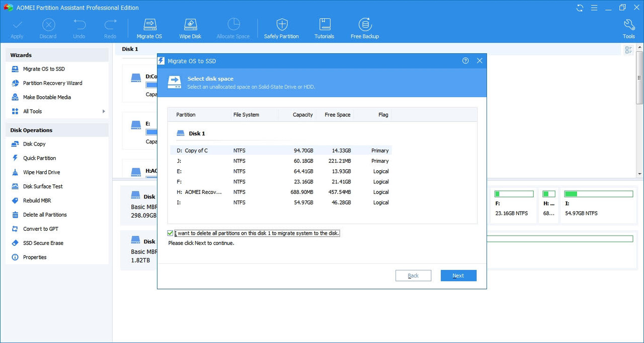Open the Wipe Disk toolbar tool
The height and width of the screenshot is (343, 644).
click(x=190, y=29)
